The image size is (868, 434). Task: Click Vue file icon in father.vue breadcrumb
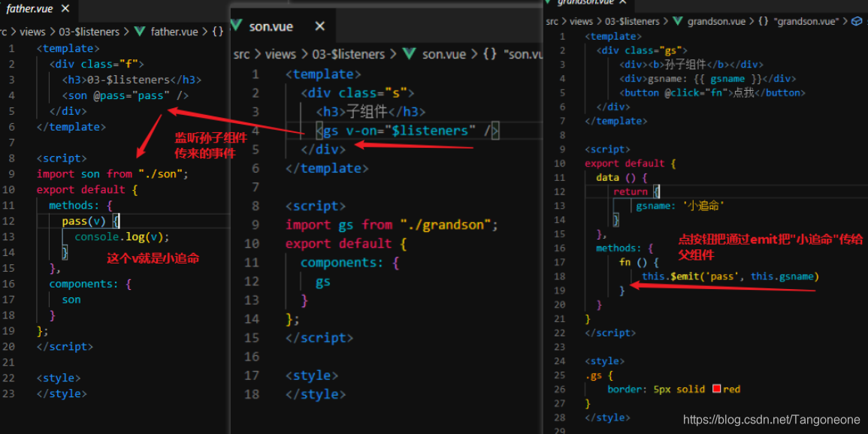[x=141, y=32]
